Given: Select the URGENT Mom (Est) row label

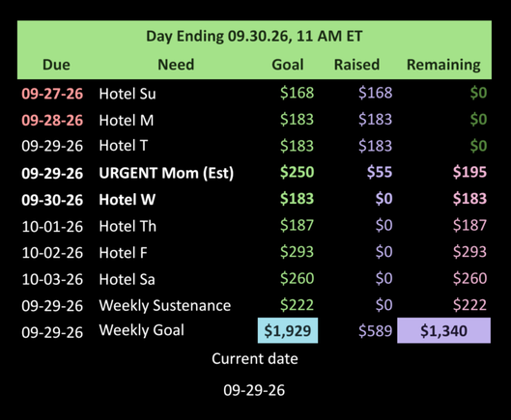Looking at the screenshot, I should (166, 173).
